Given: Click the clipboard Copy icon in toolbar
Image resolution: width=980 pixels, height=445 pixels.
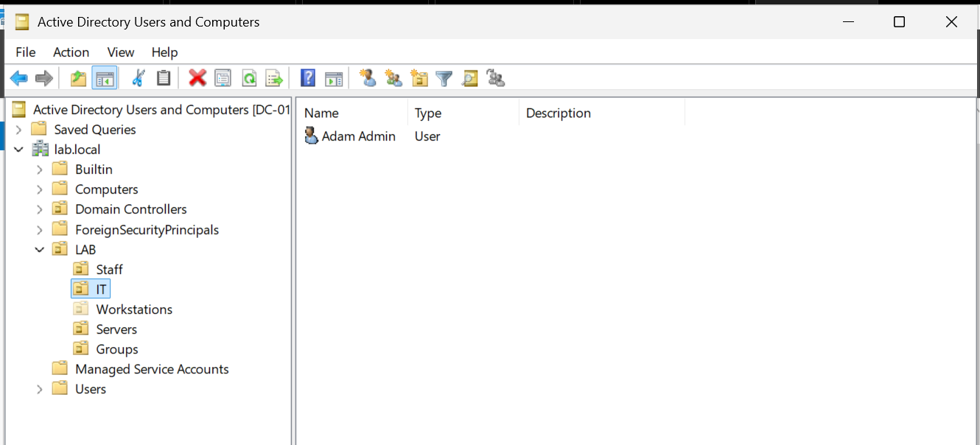Looking at the screenshot, I should [x=164, y=78].
